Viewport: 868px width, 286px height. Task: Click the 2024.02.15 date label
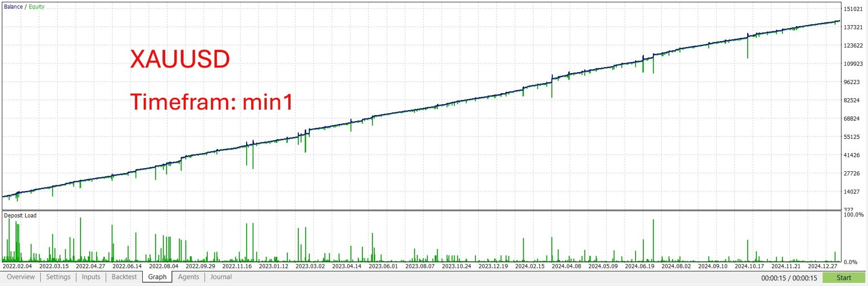530,266
